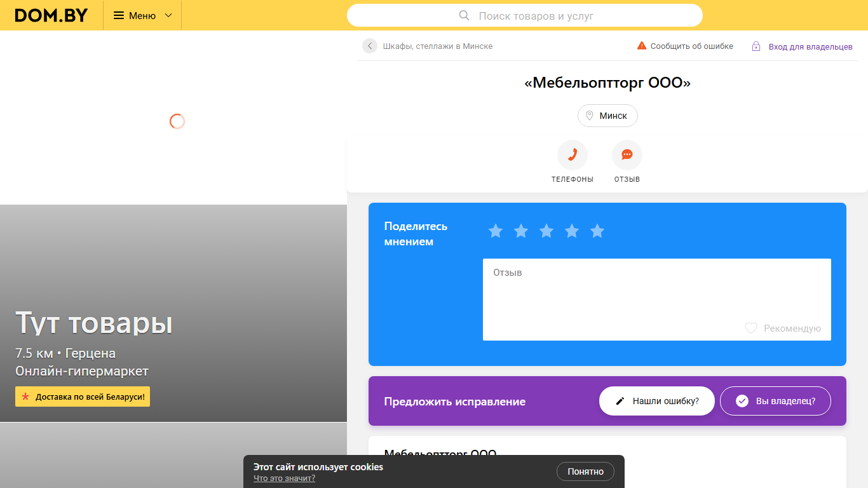Click Доставка по всей Беларуси! badge
Viewport: 868px width, 488px height.
coord(83,396)
